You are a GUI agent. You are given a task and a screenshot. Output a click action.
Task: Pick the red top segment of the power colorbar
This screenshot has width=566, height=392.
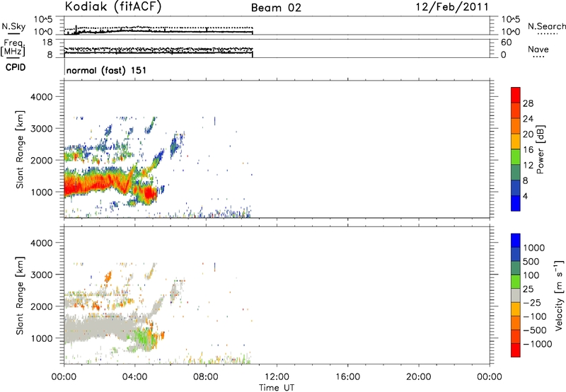(516, 96)
